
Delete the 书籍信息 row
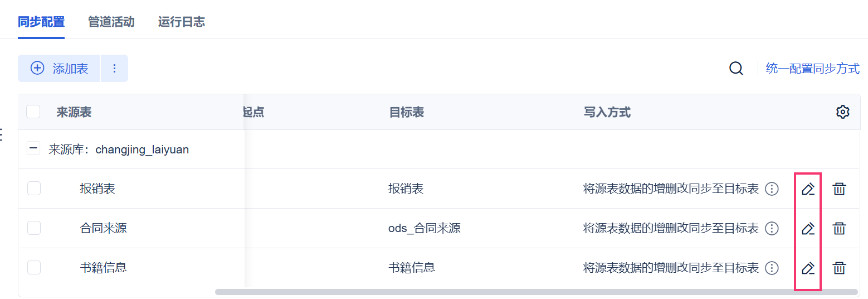click(x=839, y=268)
